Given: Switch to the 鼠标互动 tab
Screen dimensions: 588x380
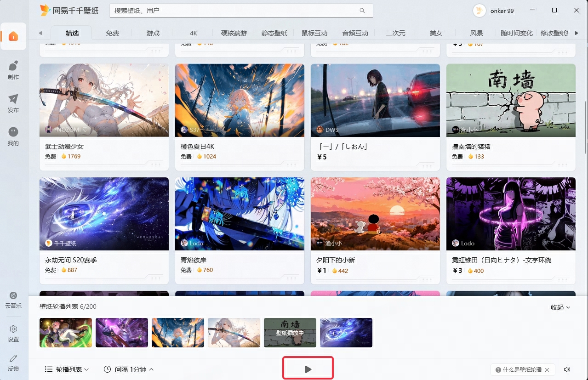Looking at the screenshot, I should tap(314, 33).
